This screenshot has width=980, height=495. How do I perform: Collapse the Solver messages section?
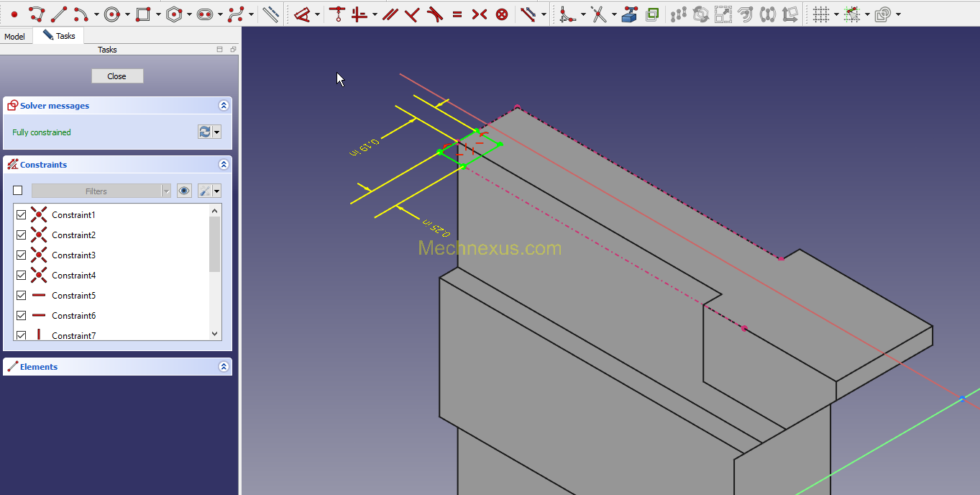(224, 106)
